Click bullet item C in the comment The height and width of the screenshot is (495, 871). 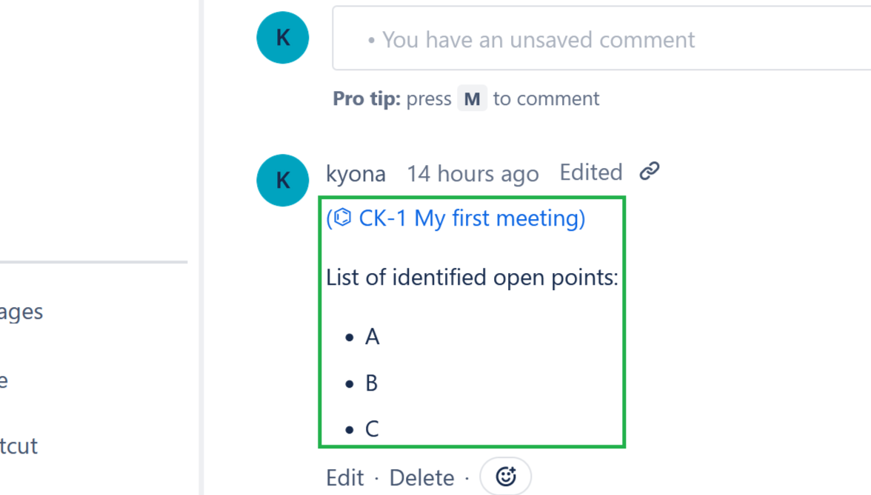(372, 429)
